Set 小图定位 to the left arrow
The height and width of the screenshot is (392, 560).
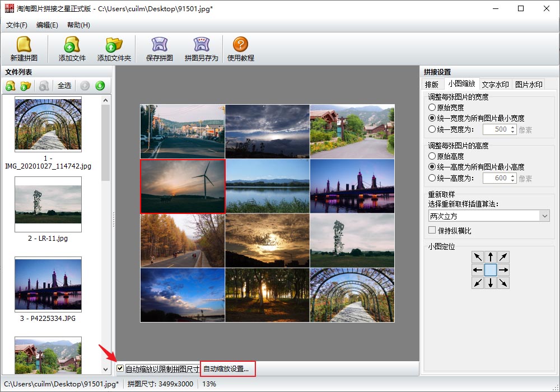click(x=478, y=270)
